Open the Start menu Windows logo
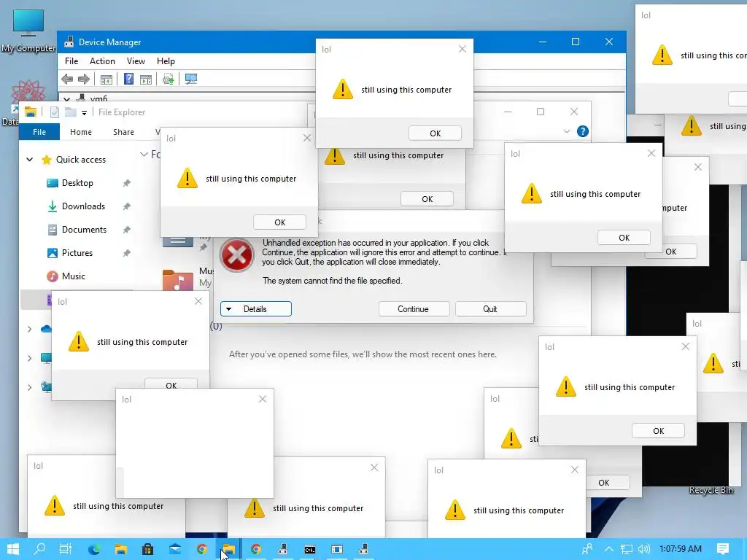The height and width of the screenshot is (560, 747). (13, 549)
